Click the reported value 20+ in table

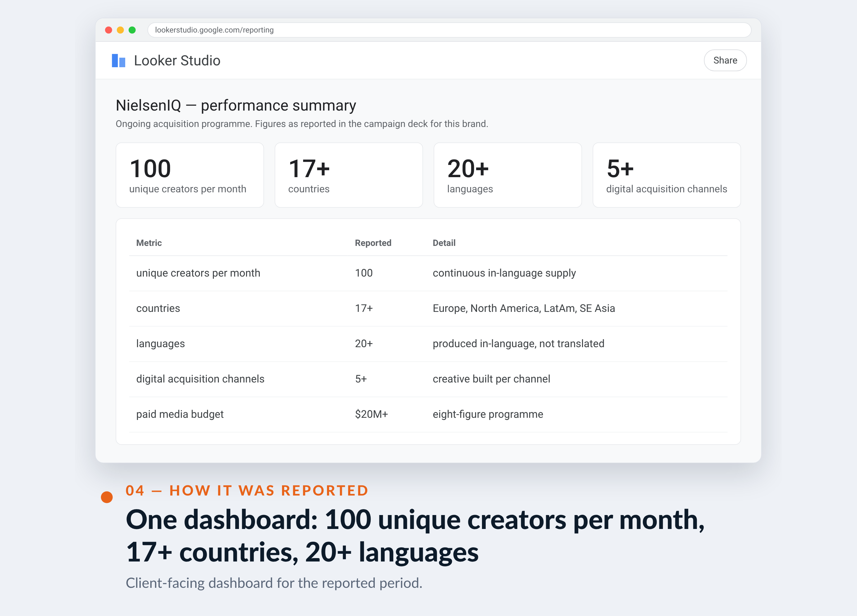364,344
